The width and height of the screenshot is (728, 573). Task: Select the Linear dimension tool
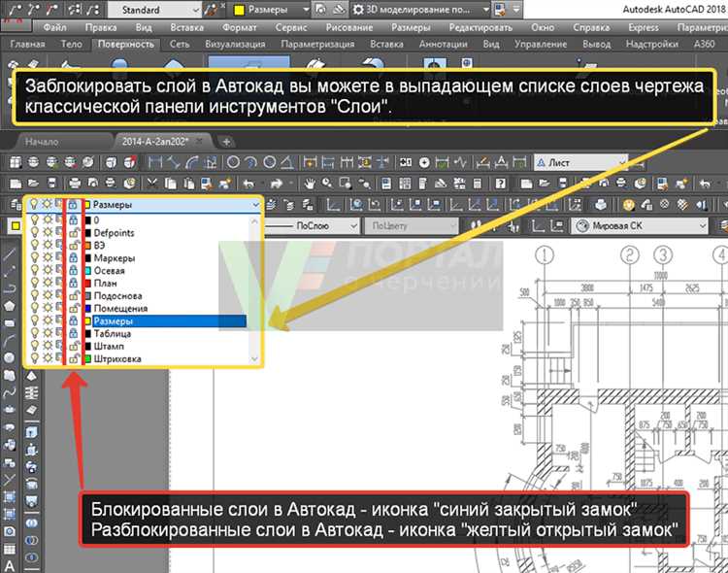pos(155,162)
